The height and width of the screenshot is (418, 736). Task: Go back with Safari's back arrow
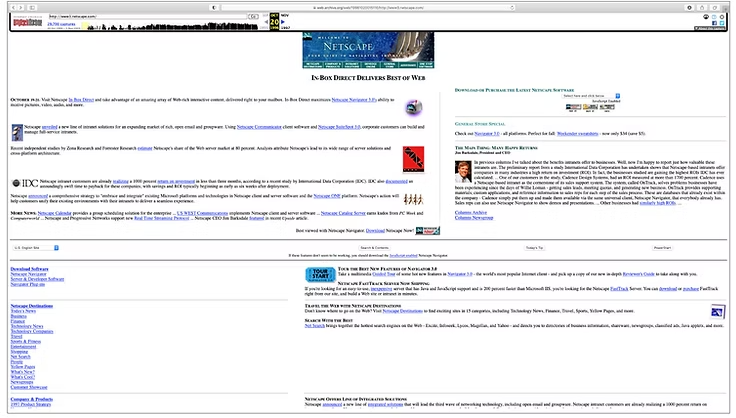(14, 8)
